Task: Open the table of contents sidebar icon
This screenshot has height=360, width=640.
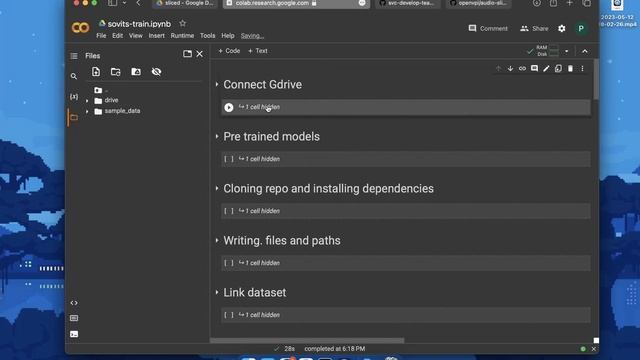Action: 74,56
